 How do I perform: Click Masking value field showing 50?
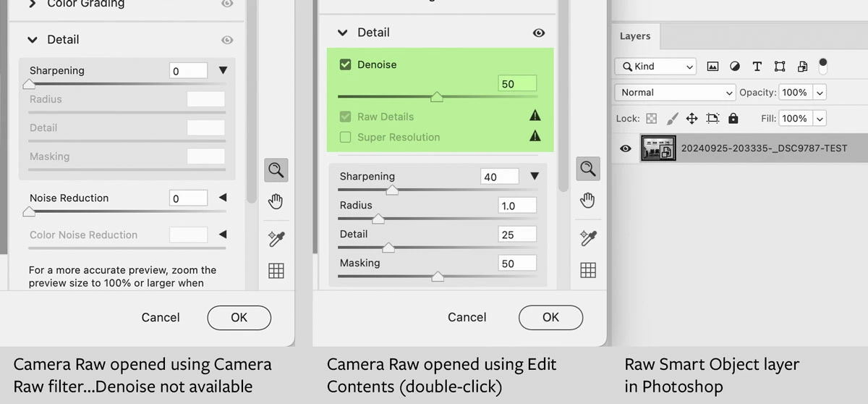point(517,263)
